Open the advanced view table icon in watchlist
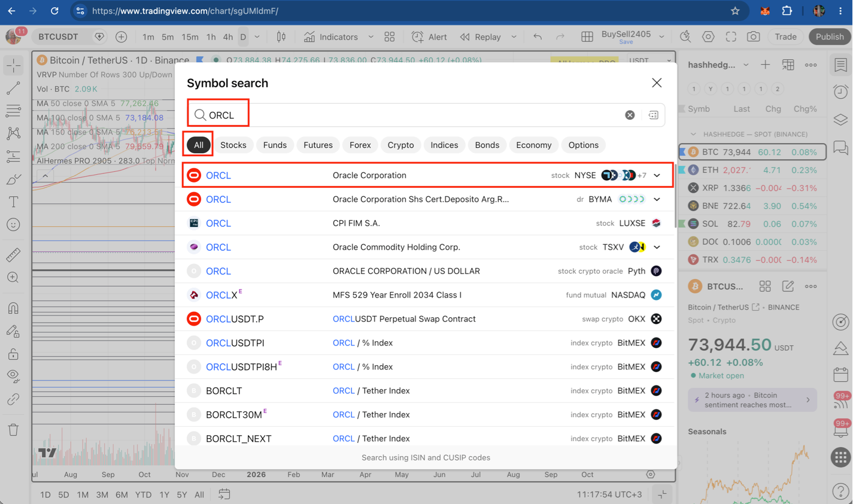The height and width of the screenshot is (504, 853). click(x=788, y=65)
